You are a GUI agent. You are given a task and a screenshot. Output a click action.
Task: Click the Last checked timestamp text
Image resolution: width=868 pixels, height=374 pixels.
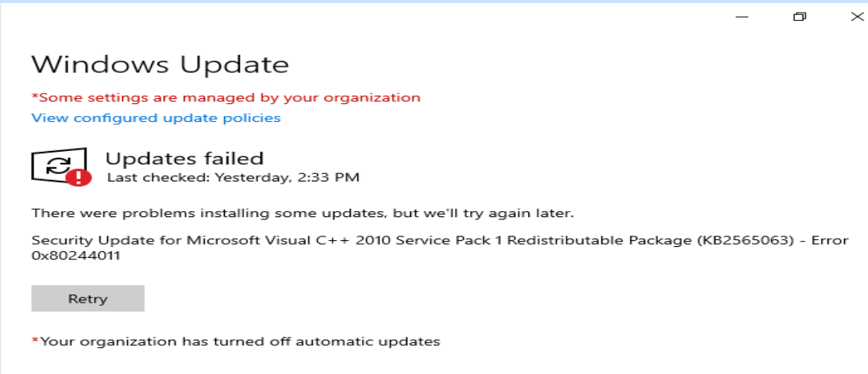pos(233,177)
